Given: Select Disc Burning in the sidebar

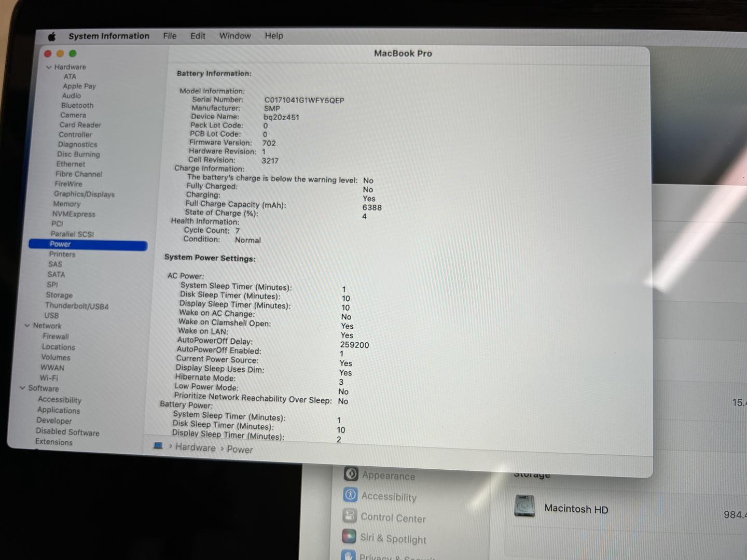Looking at the screenshot, I should point(78,155).
